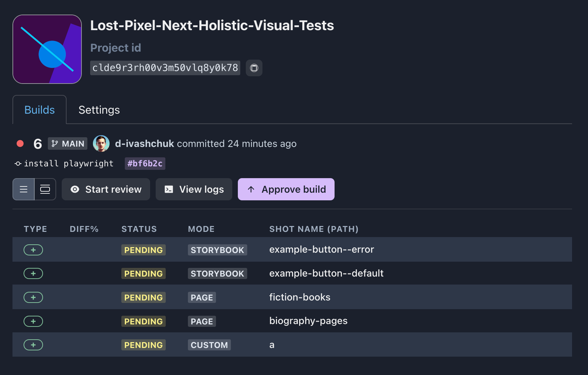The width and height of the screenshot is (588, 375).
Task: Open View logs
Action: [x=194, y=189]
